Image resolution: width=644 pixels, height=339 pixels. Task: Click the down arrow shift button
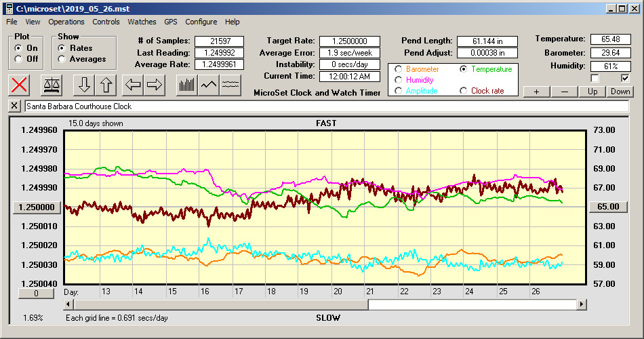point(84,85)
